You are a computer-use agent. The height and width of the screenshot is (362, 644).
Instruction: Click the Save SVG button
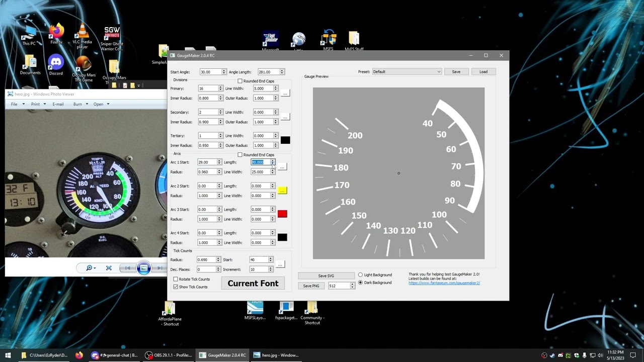(326, 276)
